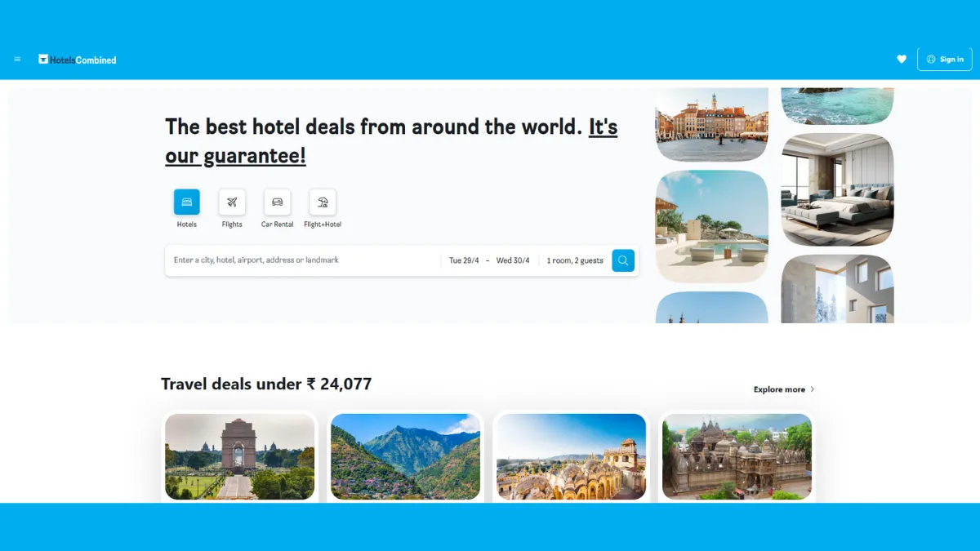The width and height of the screenshot is (980, 551).
Task: Open the Hawa Mahal Jaipur deal card
Action: tap(571, 456)
